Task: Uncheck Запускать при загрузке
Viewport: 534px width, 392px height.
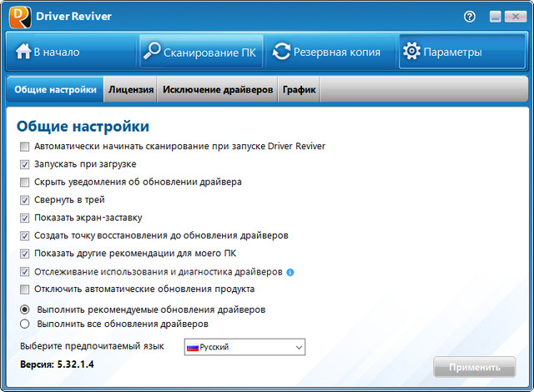Action: tap(25, 164)
